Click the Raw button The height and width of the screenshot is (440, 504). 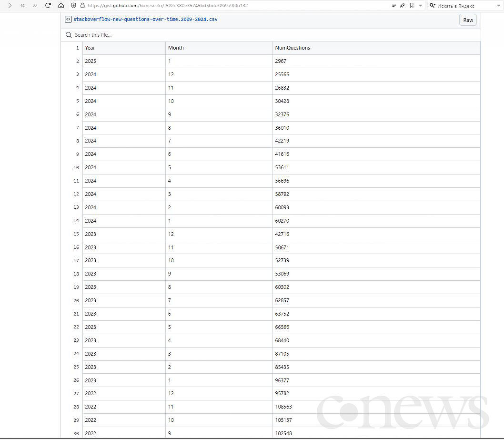click(468, 20)
